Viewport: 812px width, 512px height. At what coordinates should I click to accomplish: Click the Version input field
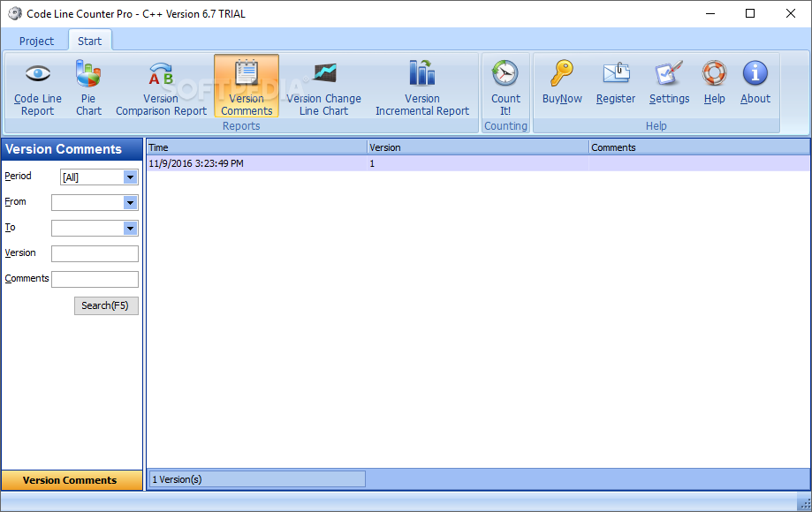[95, 253]
